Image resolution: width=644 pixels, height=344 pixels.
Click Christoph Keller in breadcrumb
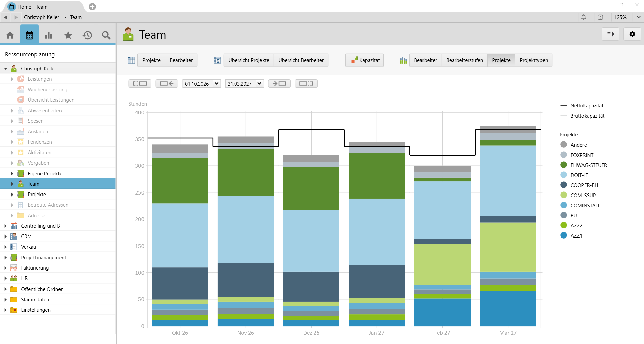click(41, 17)
